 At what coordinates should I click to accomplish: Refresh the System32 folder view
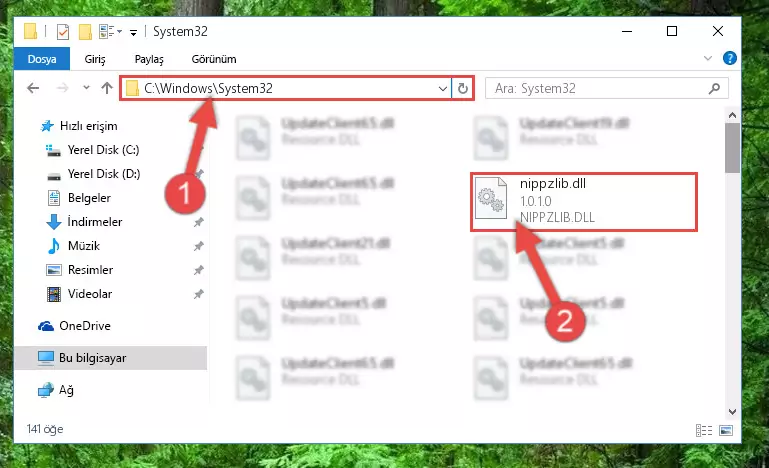point(462,88)
